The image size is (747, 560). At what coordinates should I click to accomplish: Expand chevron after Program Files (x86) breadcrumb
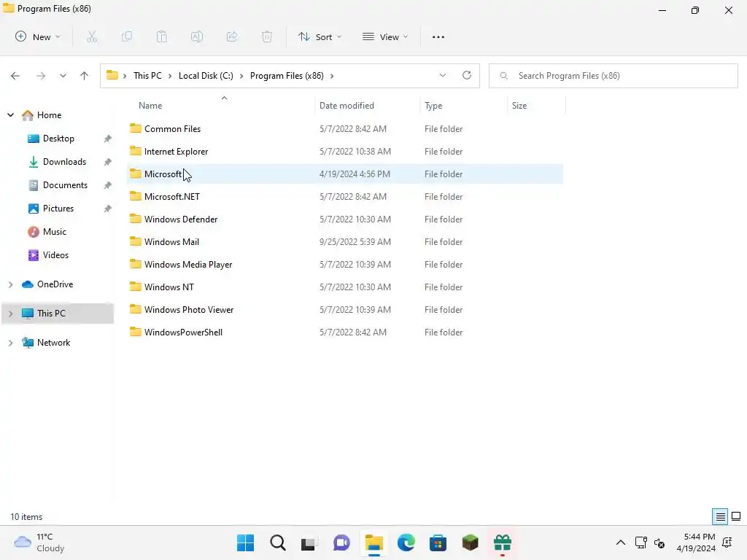point(332,76)
